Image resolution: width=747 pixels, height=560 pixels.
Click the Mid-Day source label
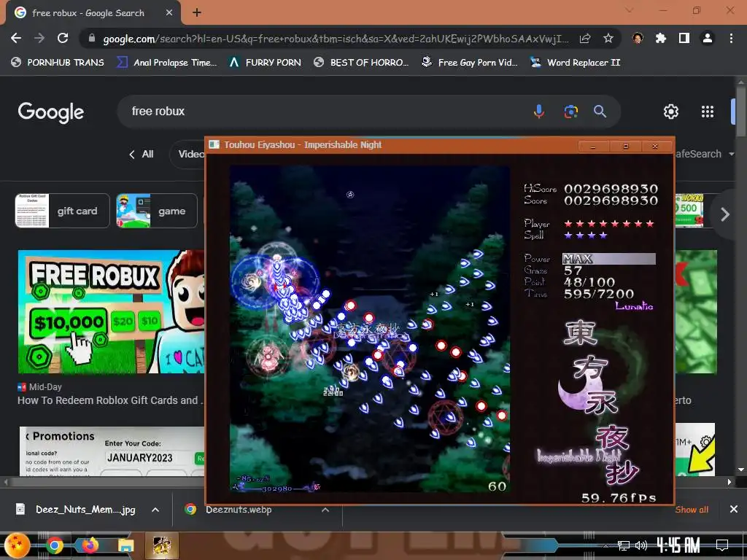click(x=45, y=387)
